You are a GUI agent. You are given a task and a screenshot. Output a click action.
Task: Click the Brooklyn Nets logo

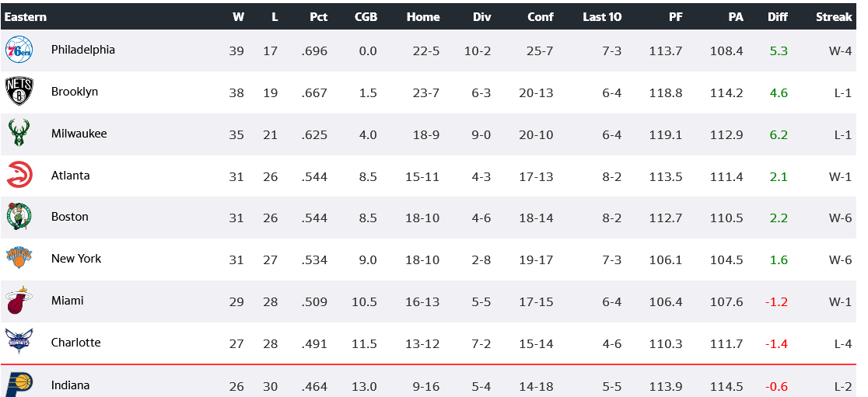click(19, 92)
